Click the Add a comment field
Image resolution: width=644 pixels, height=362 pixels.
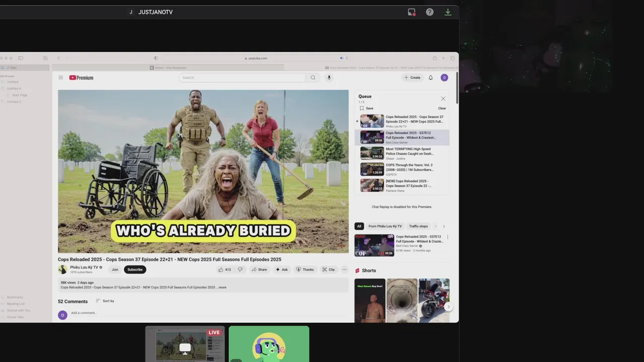[209, 313]
